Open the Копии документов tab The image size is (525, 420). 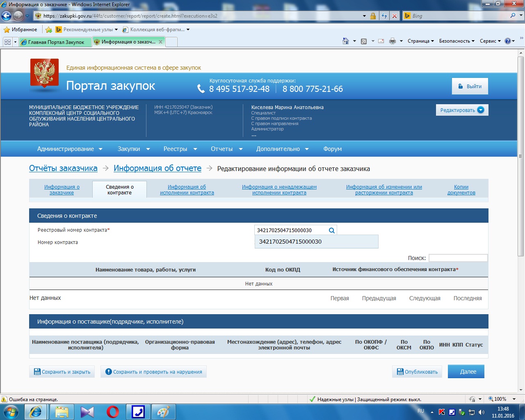[461, 190]
